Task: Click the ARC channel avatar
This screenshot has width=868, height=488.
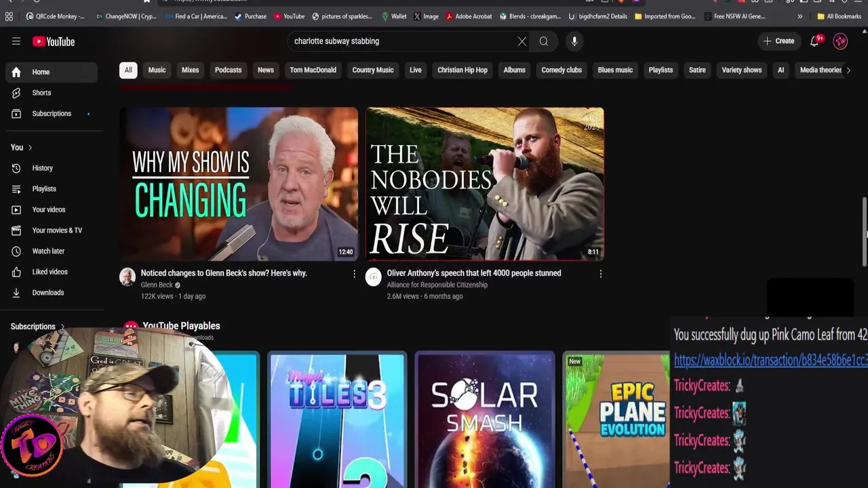Action: (x=374, y=277)
